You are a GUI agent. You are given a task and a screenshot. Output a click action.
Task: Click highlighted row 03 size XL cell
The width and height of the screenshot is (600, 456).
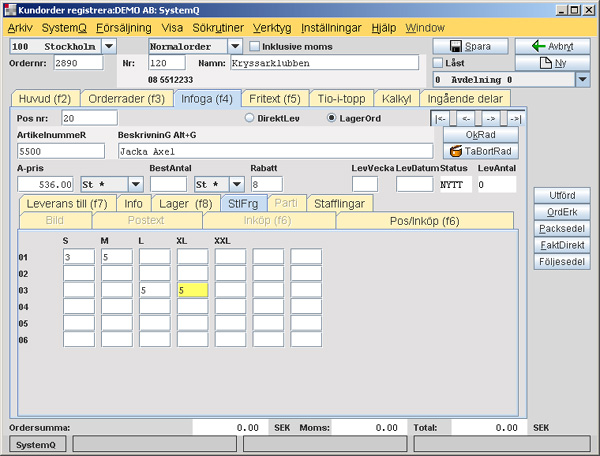(x=192, y=290)
